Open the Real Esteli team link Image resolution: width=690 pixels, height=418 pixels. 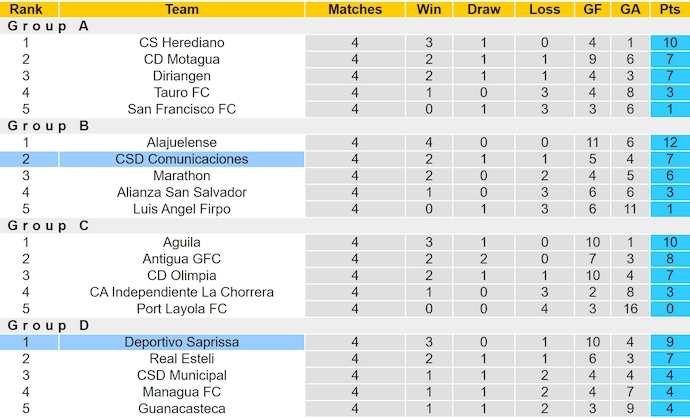(182, 359)
